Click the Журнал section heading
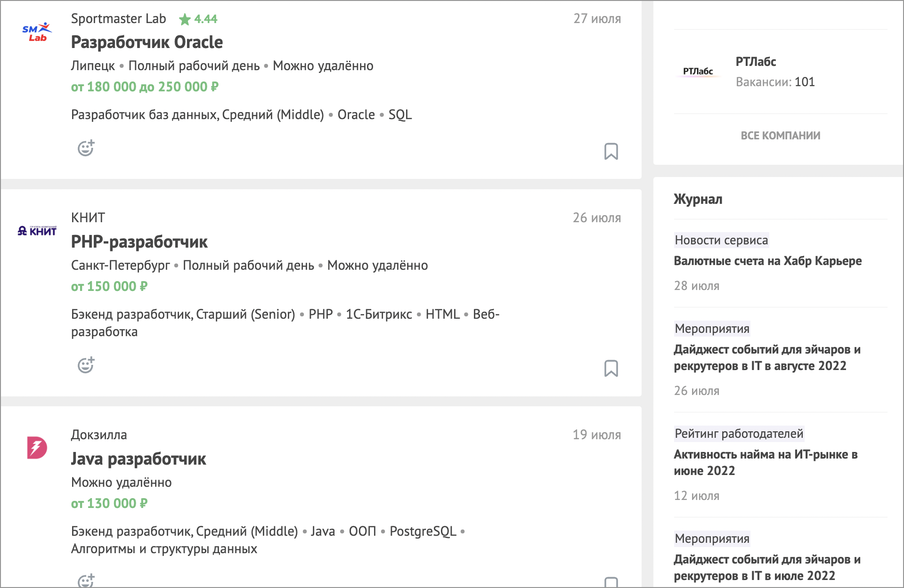 pos(698,199)
